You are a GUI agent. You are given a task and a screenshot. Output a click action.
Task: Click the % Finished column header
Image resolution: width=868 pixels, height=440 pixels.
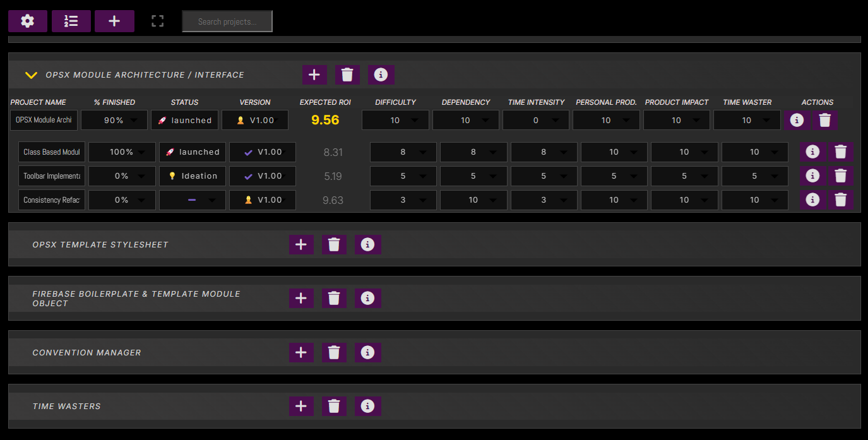pos(114,102)
